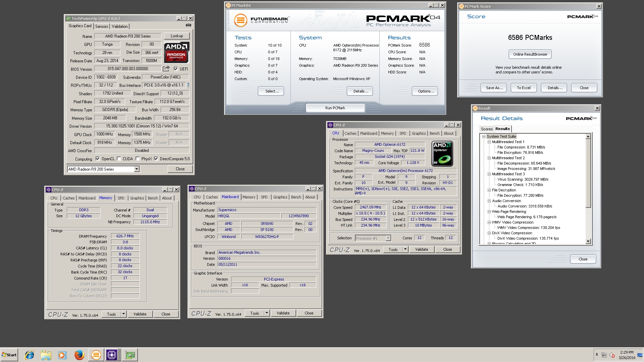This screenshot has width=644, height=362.
Task: Click the Result Details vertical scrollbar thumb
Action: pos(588,173)
